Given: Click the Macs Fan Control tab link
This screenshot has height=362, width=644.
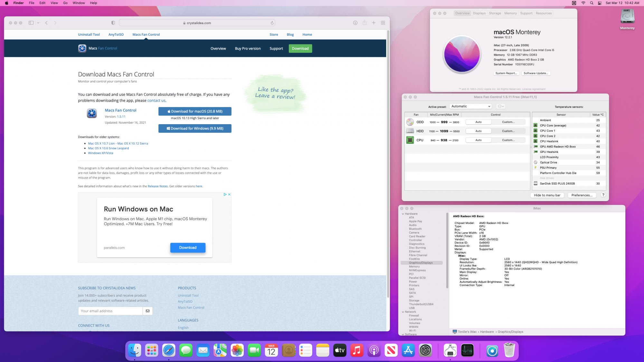Looking at the screenshot, I should pyautogui.click(x=147, y=34).
